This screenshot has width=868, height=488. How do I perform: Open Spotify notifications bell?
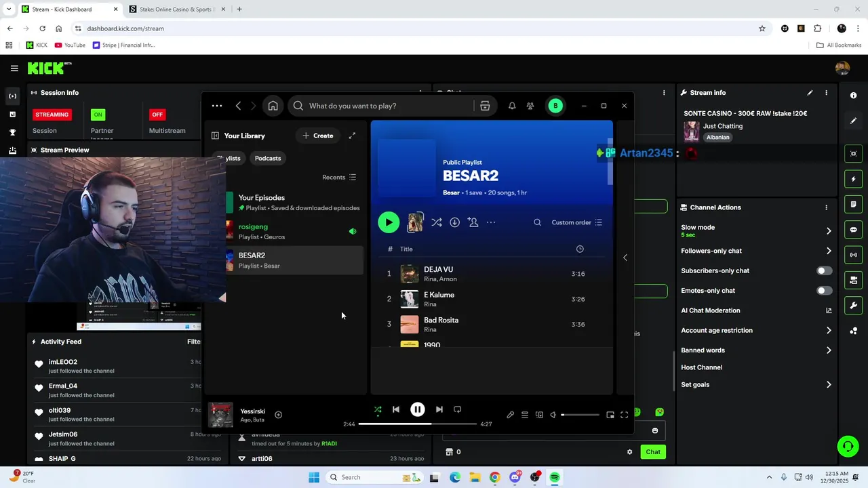coord(512,106)
